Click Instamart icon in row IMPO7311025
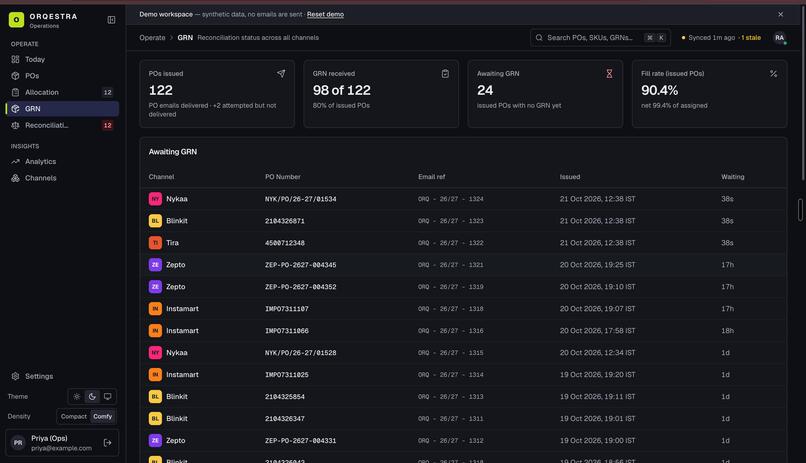Image resolution: width=806 pixels, height=463 pixels. [155, 375]
